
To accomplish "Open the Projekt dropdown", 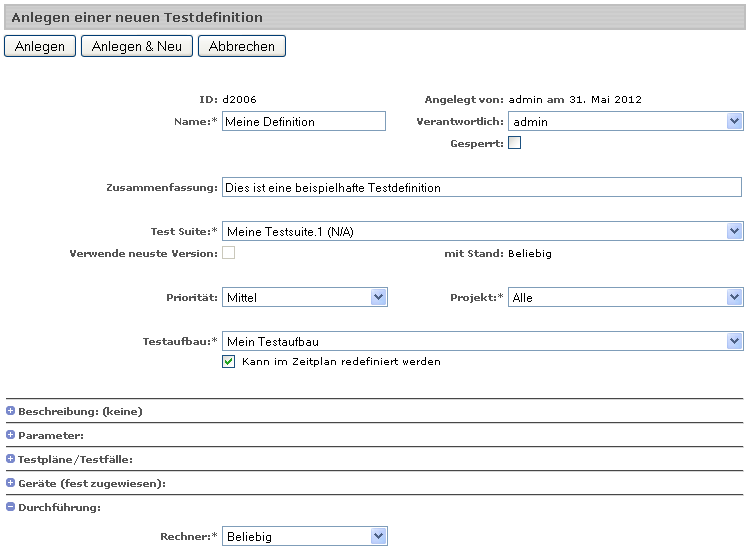I will tap(625, 297).
